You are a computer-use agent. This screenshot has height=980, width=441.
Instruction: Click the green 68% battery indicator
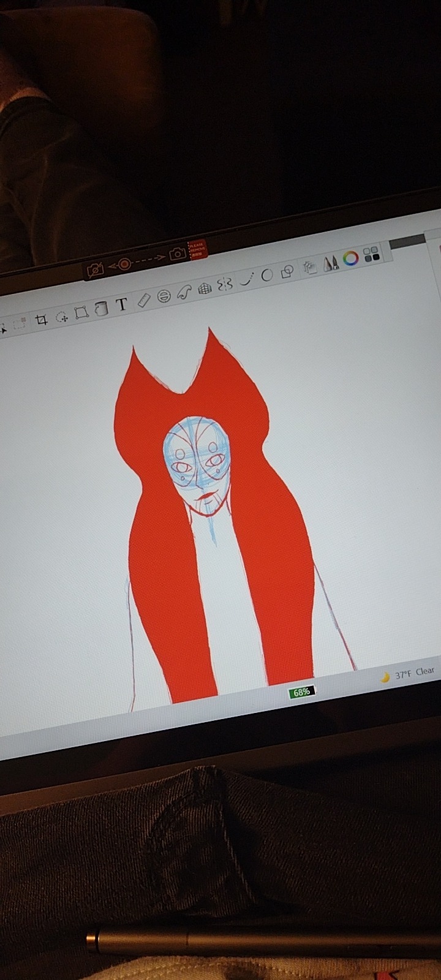coord(301,692)
